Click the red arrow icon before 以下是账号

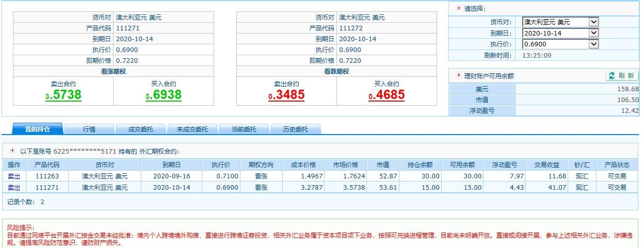tap(13, 151)
